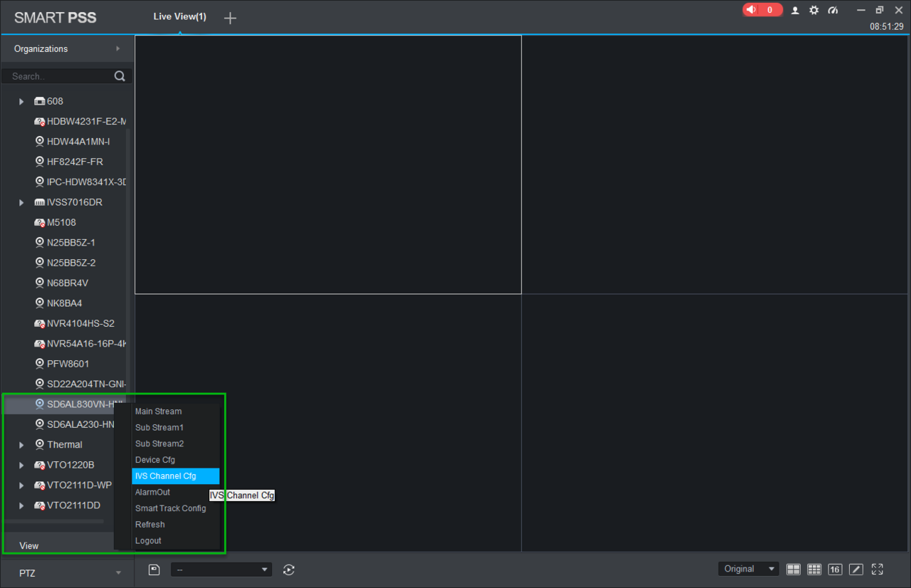Open the user account icon

(796, 11)
